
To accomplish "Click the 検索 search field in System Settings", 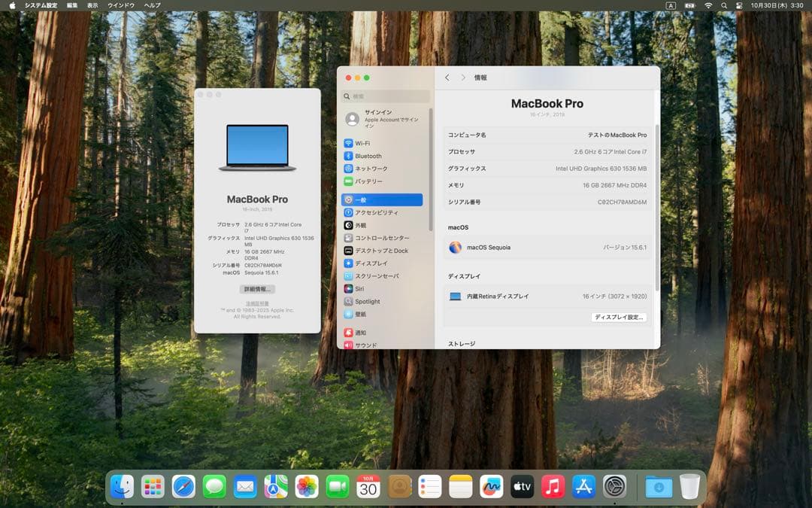I will click(x=385, y=96).
